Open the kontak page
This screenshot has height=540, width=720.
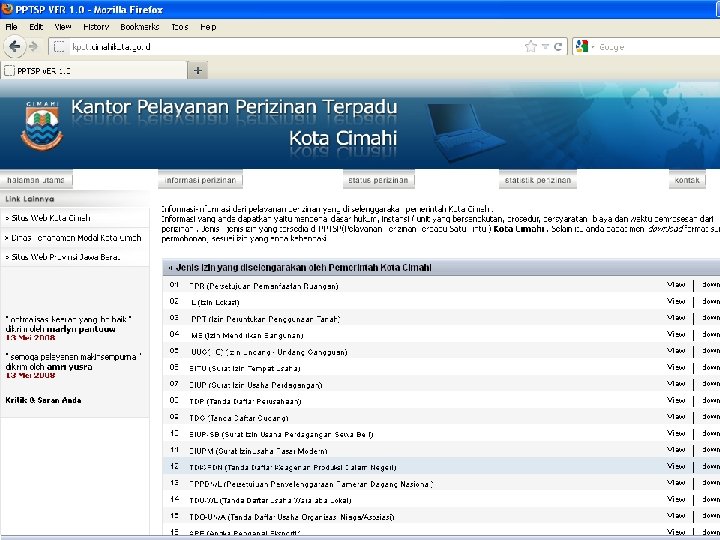(x=687, y=180)
